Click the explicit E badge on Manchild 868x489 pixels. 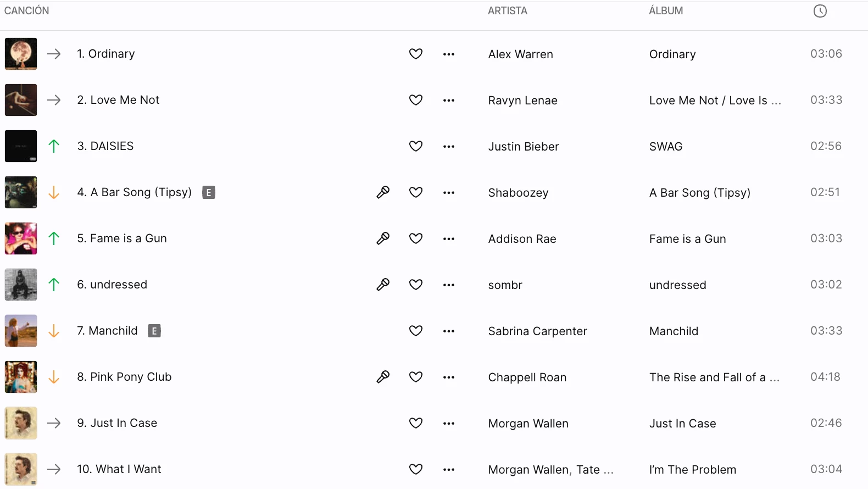[154, 331]
